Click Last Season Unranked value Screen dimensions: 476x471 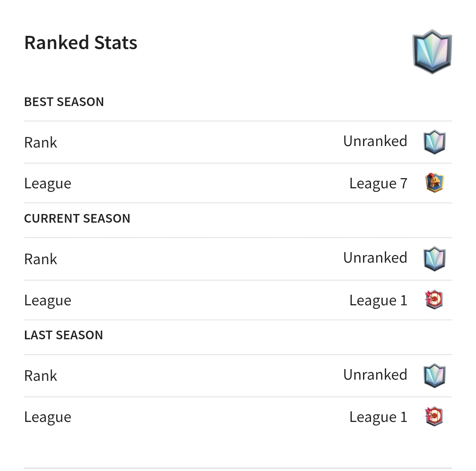(x=376, y=375)
